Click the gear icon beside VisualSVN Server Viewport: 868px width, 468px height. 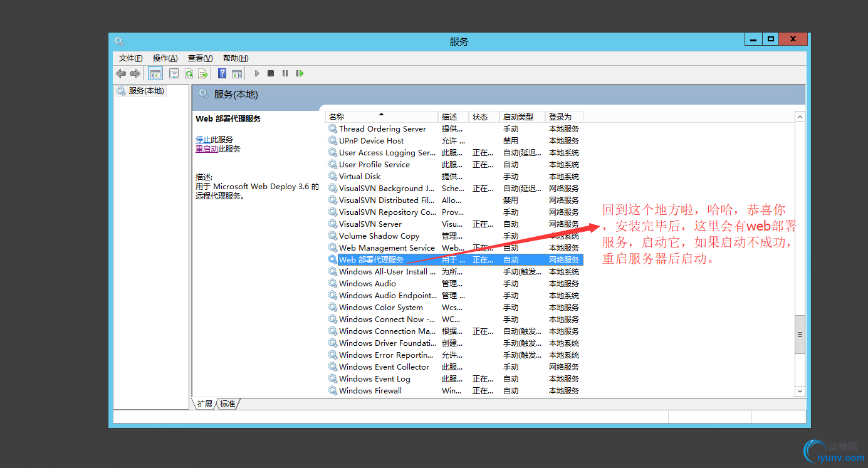(332, 224)
